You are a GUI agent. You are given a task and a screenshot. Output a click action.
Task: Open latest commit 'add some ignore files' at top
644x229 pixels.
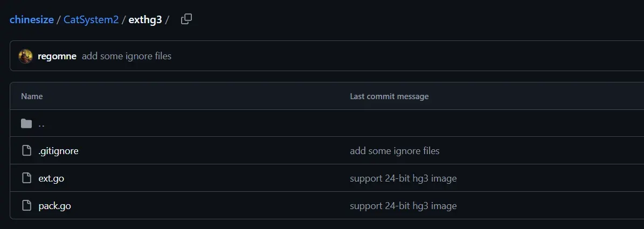point(127,56)
